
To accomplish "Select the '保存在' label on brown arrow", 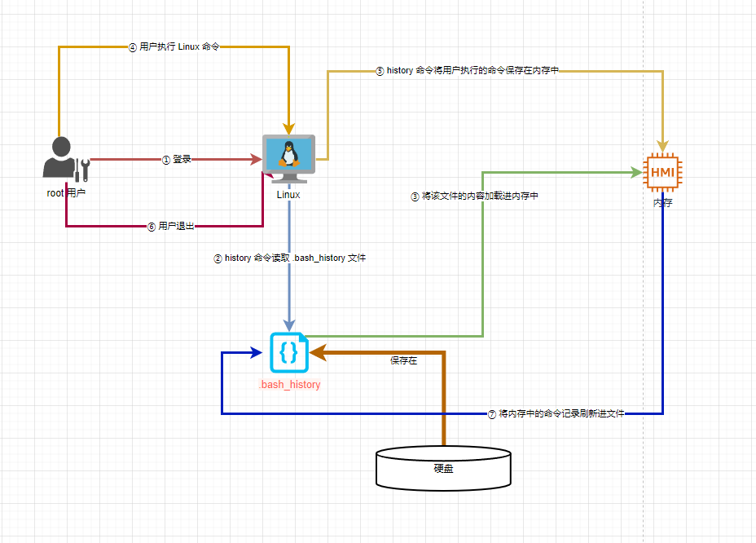I will click(x=403, y=360).
